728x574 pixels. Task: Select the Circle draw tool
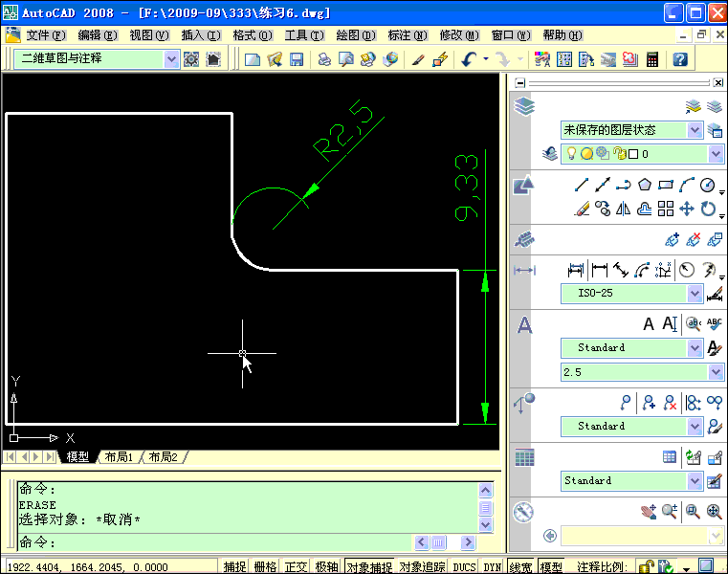point(707,185)
